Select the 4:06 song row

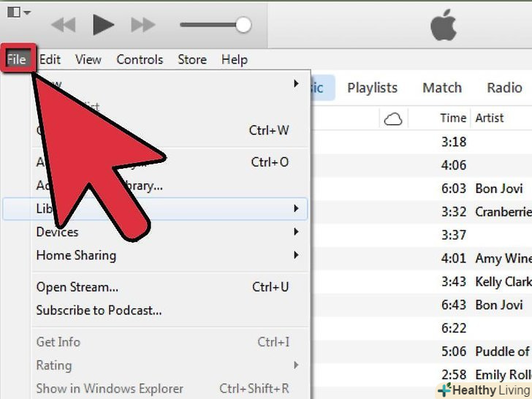click(422, 165)
